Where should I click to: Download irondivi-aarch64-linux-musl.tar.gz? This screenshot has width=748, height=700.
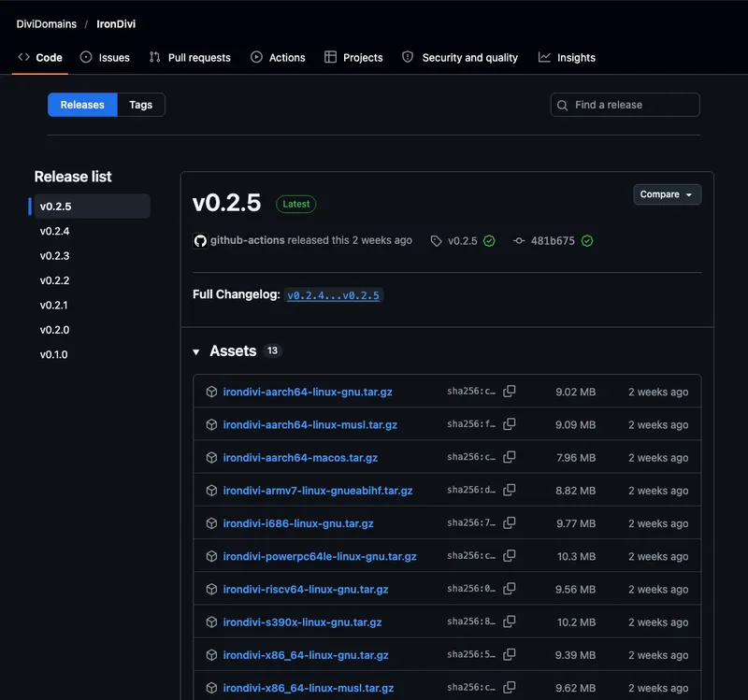click(310, 424)
